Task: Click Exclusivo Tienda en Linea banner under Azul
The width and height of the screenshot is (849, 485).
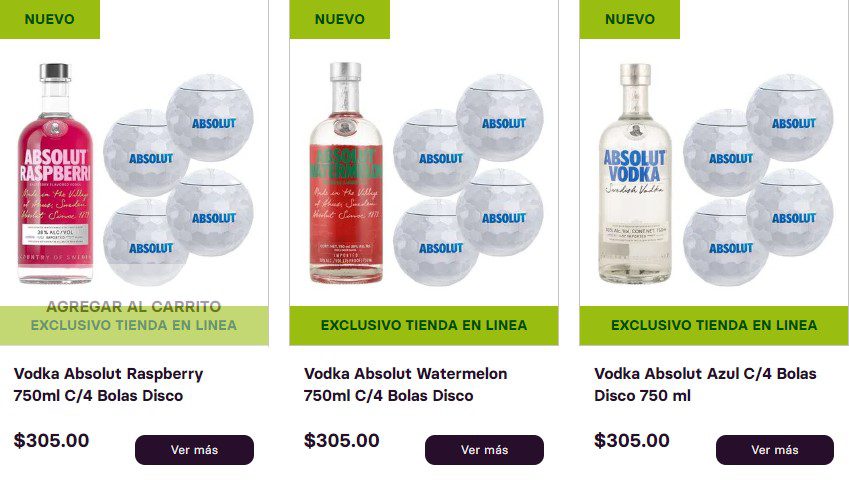Action: [714, 325]
